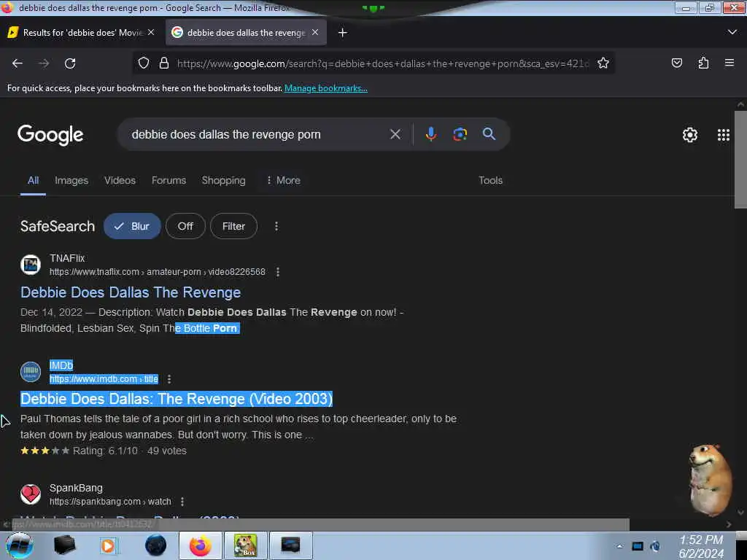Turn SafeSearch Off
This screenshot has height=560, width=747.
tap(185, 226)
